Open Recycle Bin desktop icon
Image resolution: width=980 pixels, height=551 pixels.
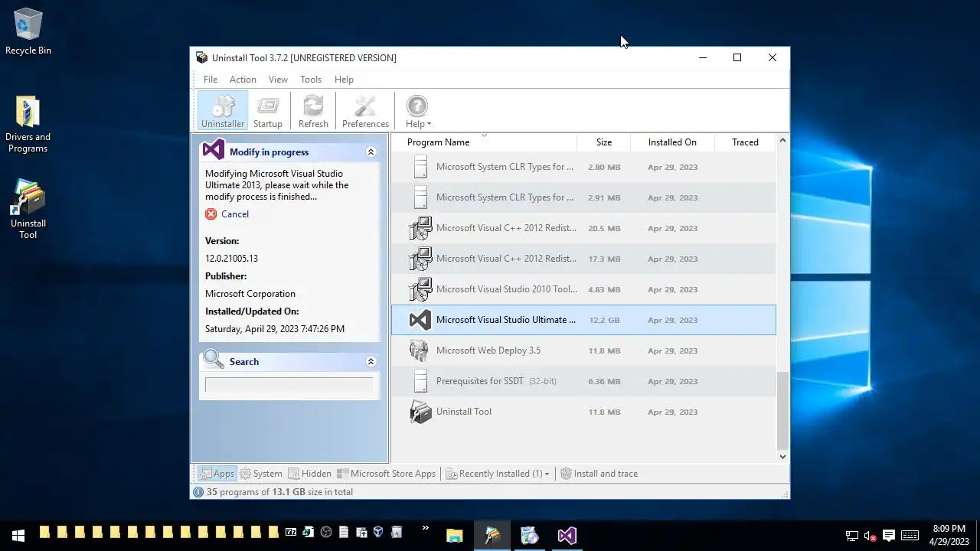point(28,32)
